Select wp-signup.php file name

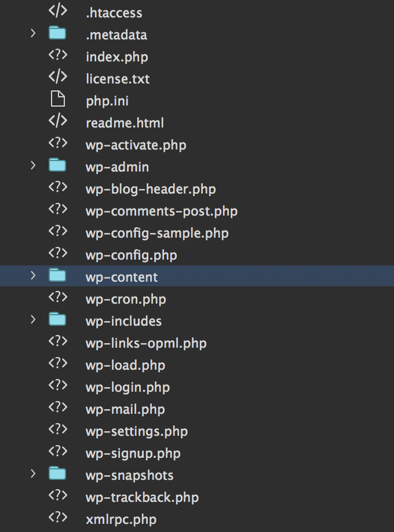(133, 454)
